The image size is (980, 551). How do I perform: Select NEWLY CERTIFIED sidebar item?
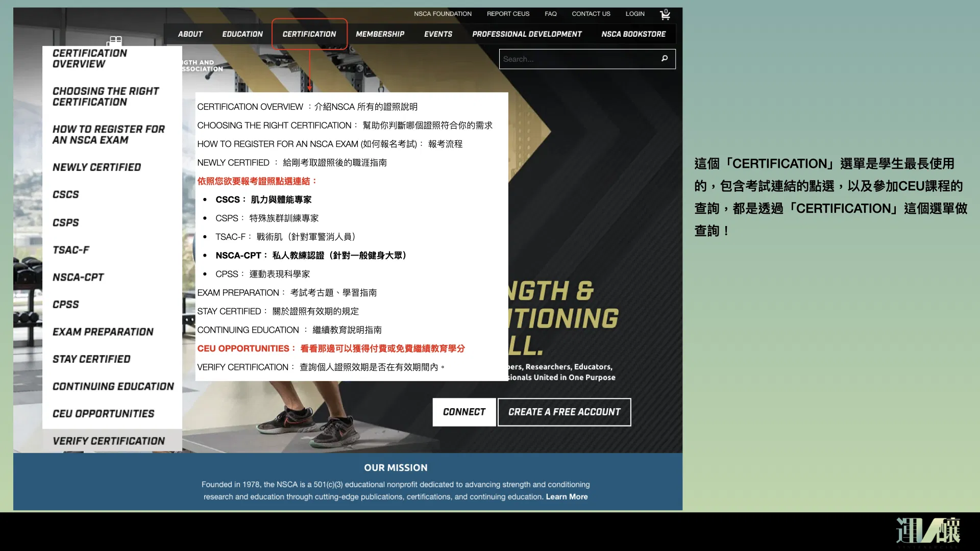point(97,167)
